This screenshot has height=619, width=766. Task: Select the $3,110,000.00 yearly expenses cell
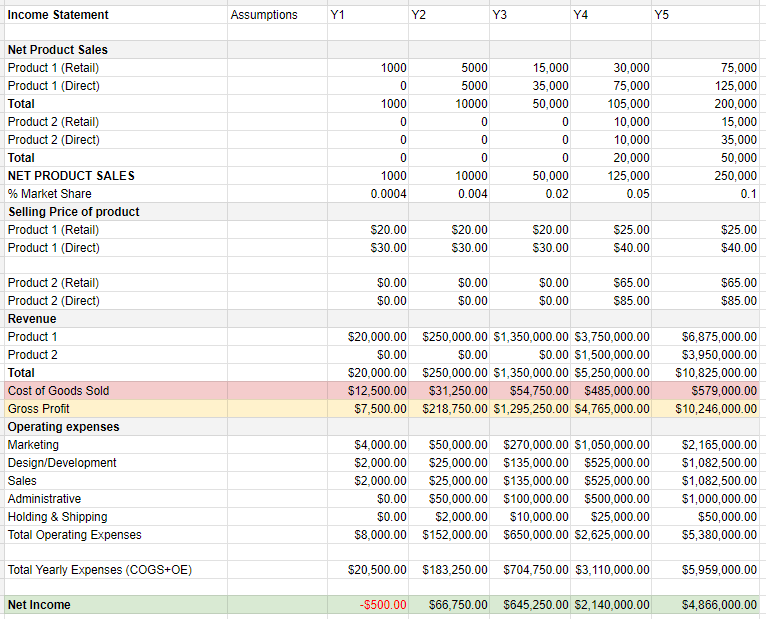point(611,570)
